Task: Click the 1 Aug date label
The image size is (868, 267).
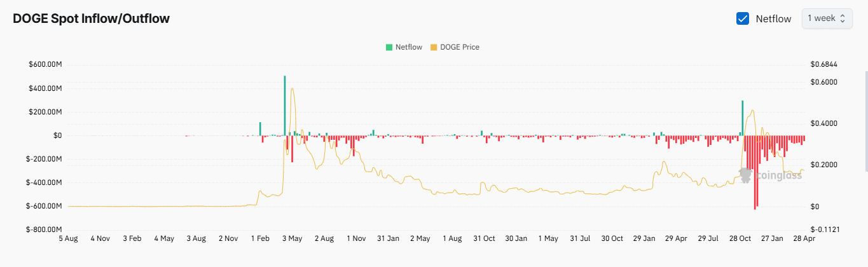Action: (452, 239)
